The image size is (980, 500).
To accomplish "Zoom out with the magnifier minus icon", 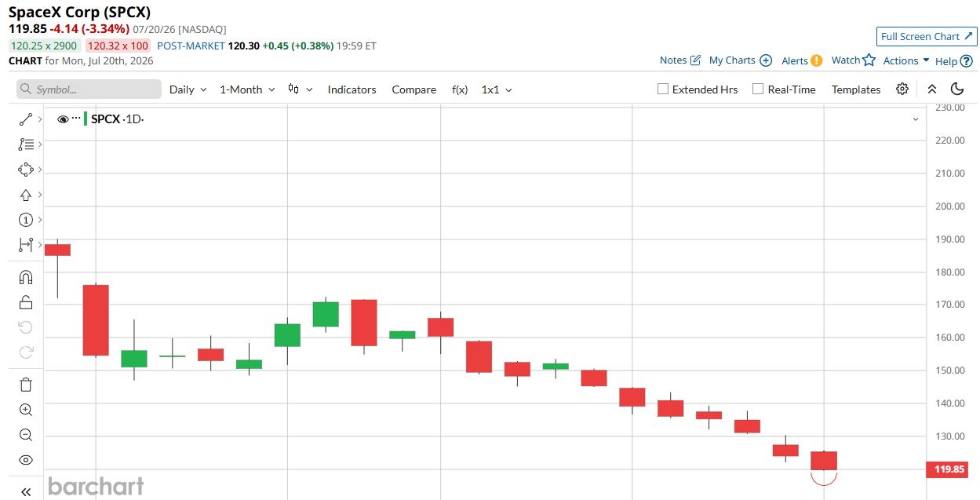I will (x=25, y=435).
